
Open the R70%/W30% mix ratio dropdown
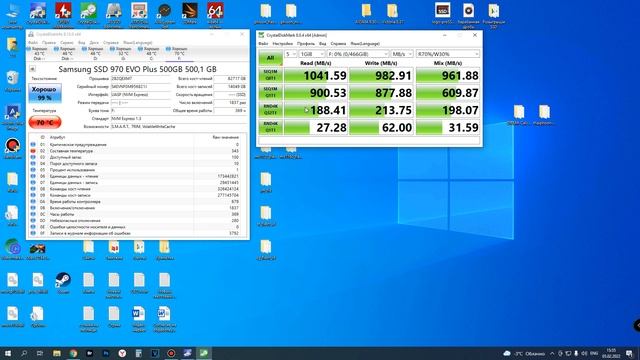click(x=448, y=54)
